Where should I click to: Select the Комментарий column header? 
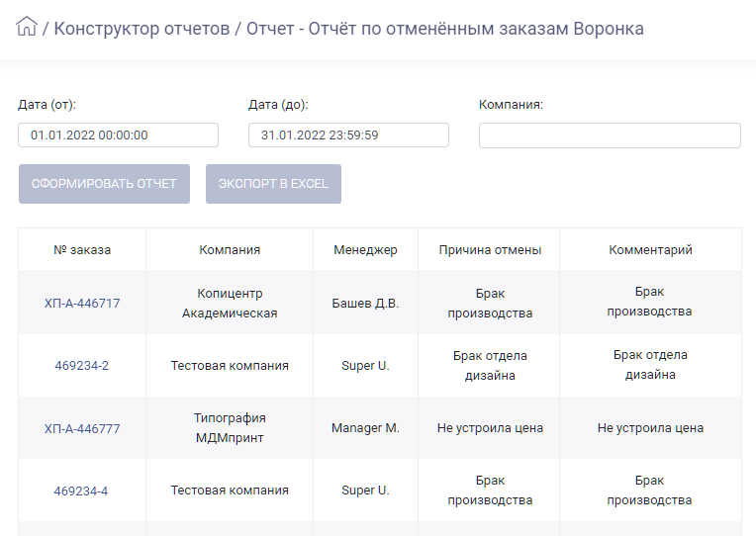650,249
